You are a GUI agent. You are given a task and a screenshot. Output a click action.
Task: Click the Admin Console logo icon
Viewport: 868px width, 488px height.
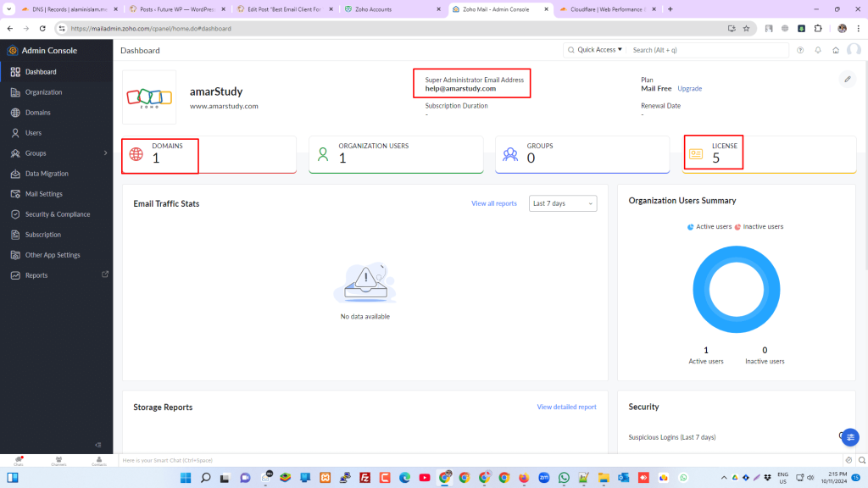[12, 50]
